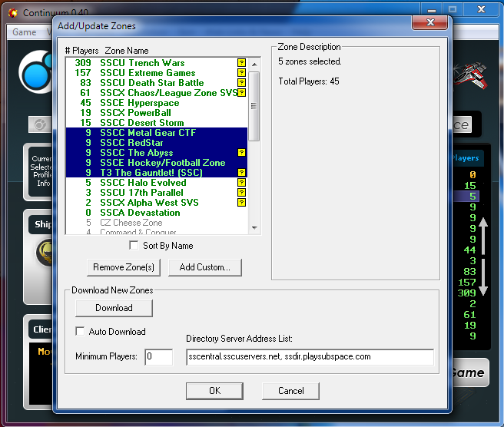Click the Add Custom... button
504x427 pixels.
pos(205,267)
